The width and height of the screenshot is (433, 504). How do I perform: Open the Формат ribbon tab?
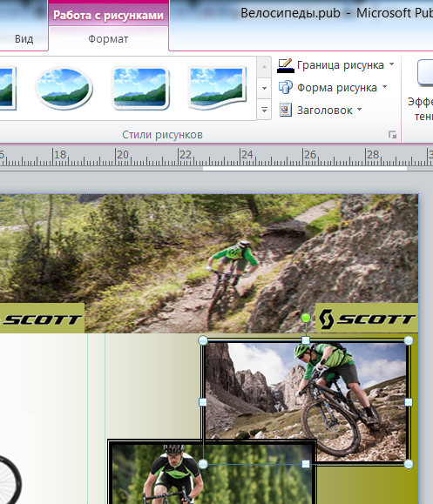108,39
